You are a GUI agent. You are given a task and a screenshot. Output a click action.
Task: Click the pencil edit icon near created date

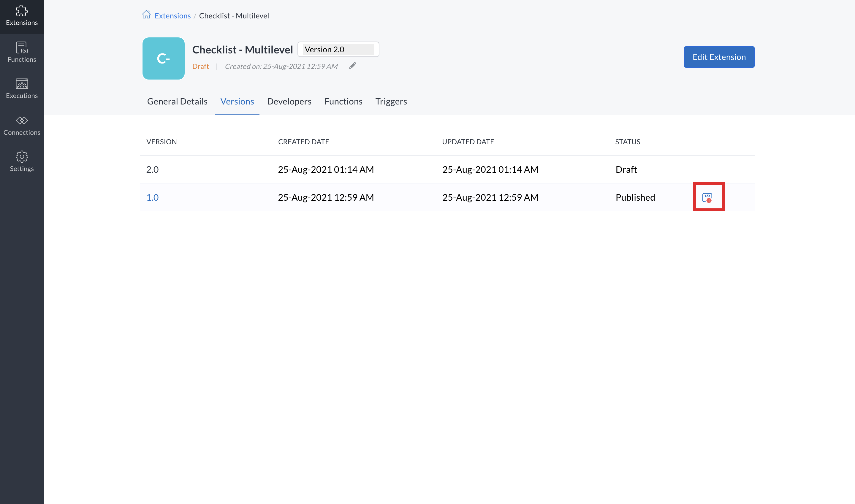(353, 66)
